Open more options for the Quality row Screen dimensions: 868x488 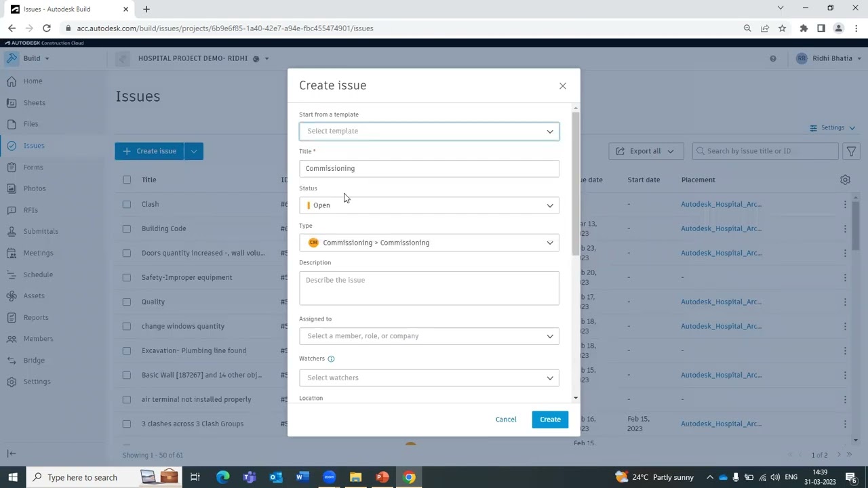point(845,302)
